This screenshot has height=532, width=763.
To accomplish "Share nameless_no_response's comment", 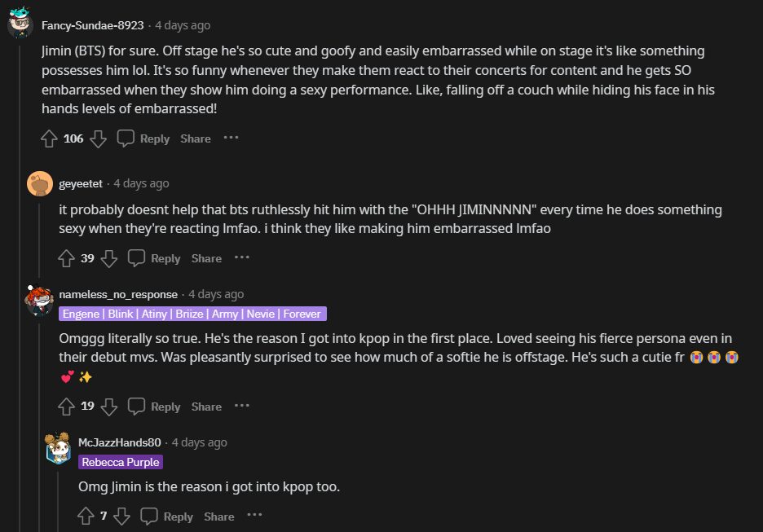I will 206,407.
